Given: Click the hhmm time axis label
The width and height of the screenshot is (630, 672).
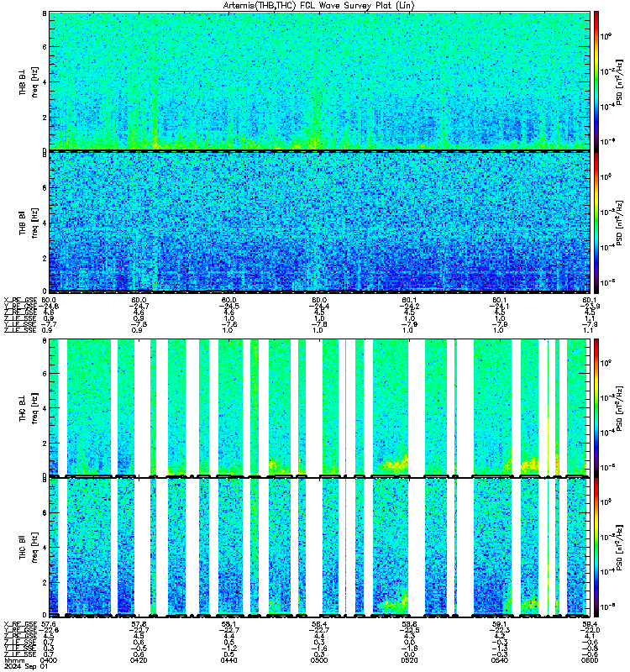Looking at the screenshot, I should (x=14, y=660).
